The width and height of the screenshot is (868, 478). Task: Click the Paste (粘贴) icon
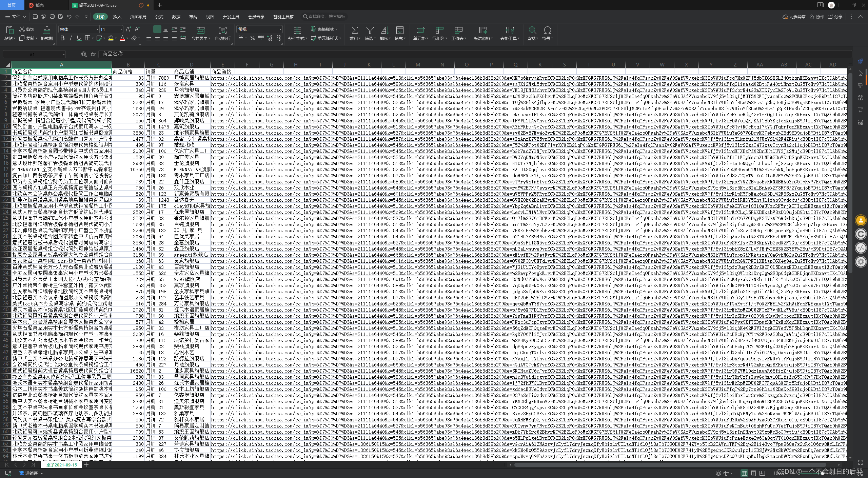(9, 30)
